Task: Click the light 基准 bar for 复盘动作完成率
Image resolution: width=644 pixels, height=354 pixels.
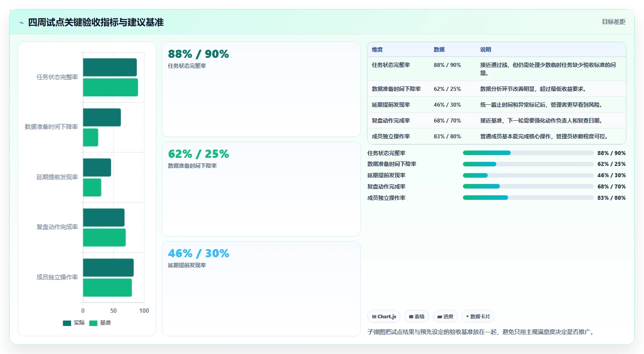Action: click(104, 237)
